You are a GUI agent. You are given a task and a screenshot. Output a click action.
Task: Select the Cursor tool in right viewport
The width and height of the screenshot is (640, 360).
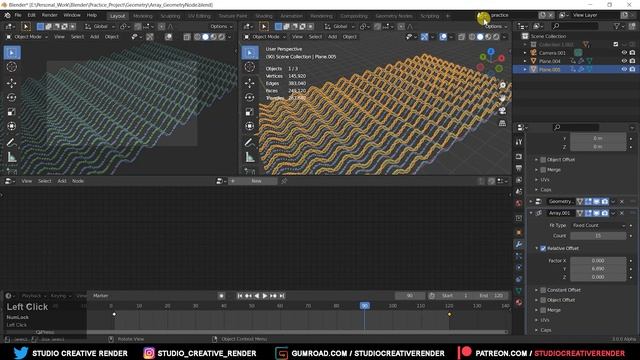point(250,67)
